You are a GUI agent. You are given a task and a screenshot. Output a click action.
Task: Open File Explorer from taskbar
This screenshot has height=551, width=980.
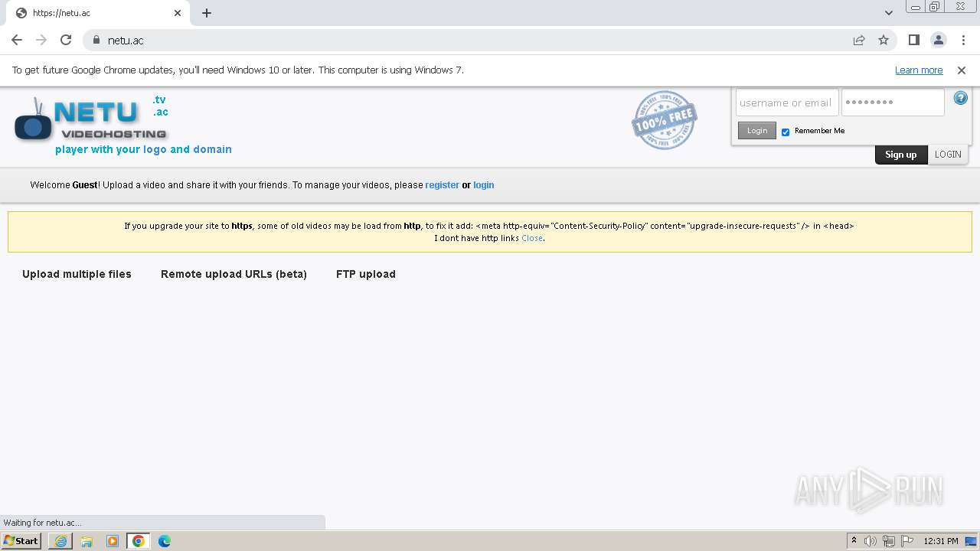[x=87, y=541]
